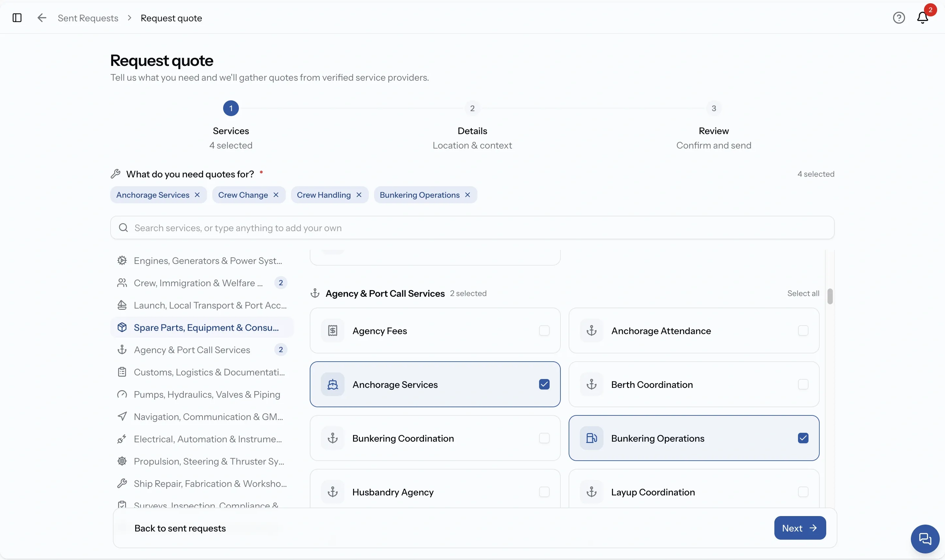Click the Bunkering Operations fuel icon
945x560 pixels.
(x=592, y=438)
